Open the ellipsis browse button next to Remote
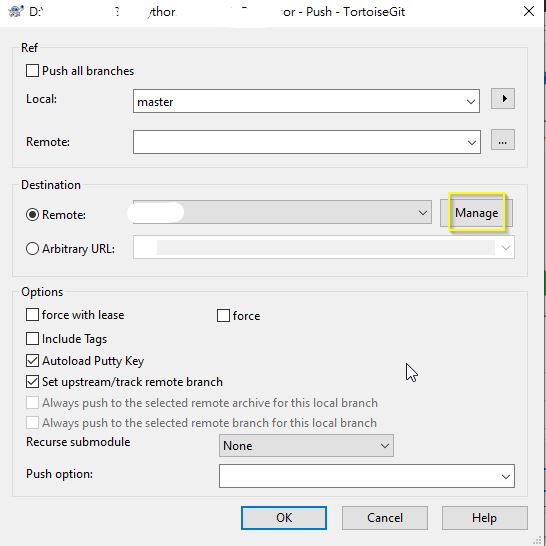This screenshot has width=546, height=546. click(502, 140)
